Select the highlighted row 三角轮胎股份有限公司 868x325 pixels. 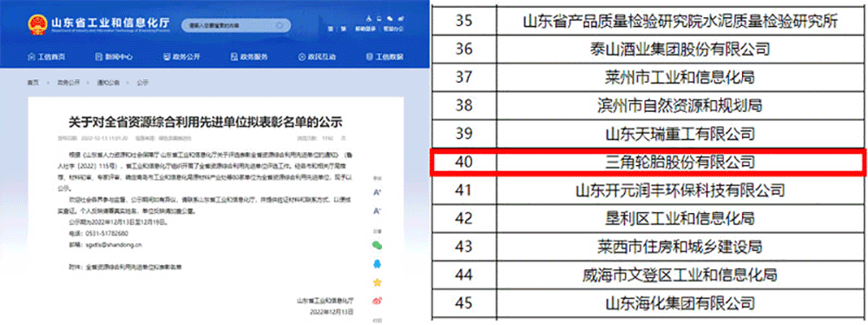pyautogui.click(x=648, y=162)
